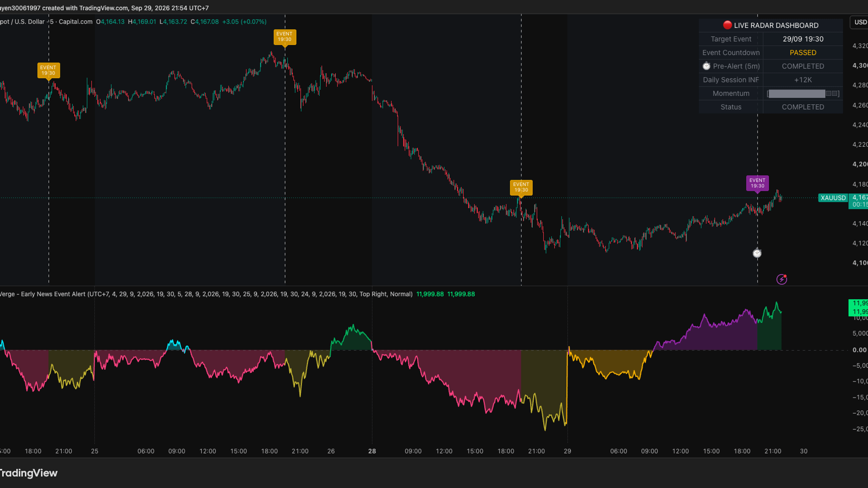Screen dimensions: 868x488
Task: Click the green indicator value tag on the right scale
Action: pos(858,308)
